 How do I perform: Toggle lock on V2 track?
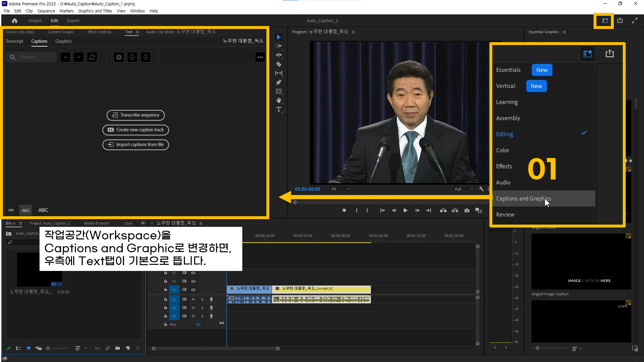(x=165, y=281)
